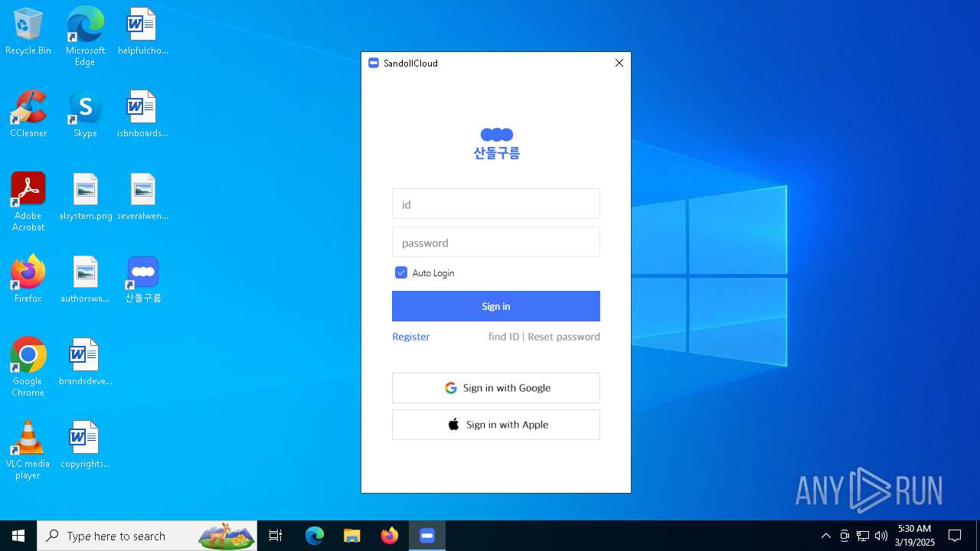Select the helpfulcho Word document icon
Viewport: 980px width, 551px height.
pos(142,31)
